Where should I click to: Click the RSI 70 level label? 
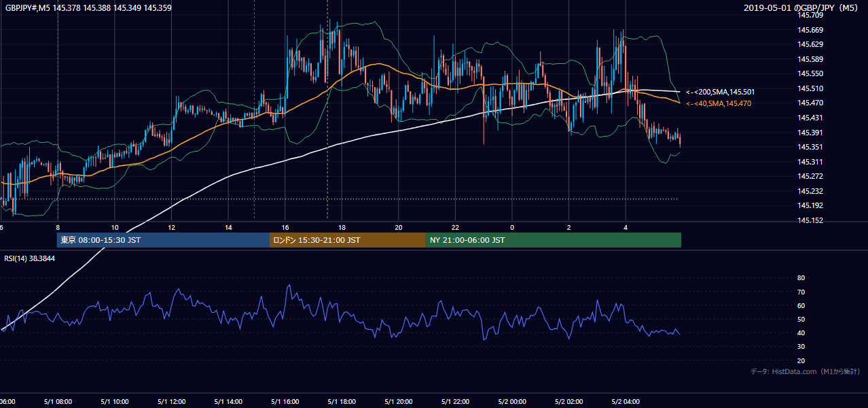point(801,292)
